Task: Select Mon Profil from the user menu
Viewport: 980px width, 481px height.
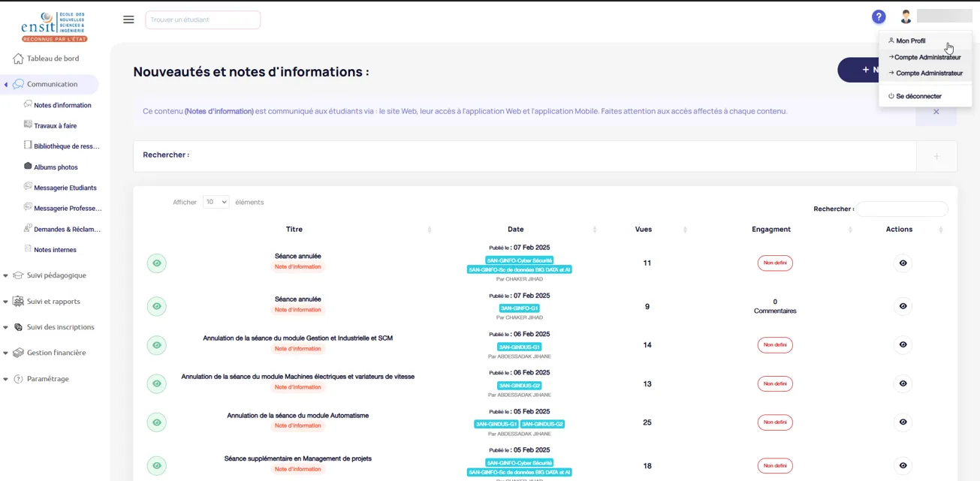Action: (910, 41)
